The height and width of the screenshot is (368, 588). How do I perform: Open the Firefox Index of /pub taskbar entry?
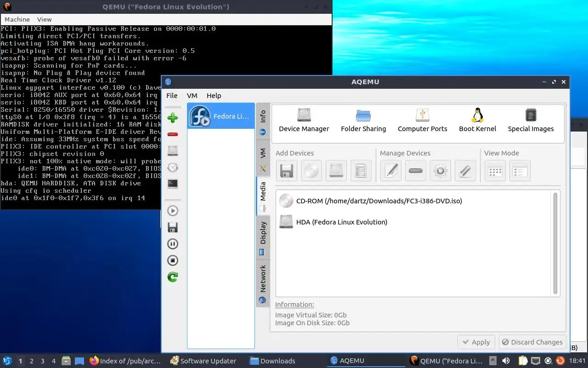(x=125, y=361)
